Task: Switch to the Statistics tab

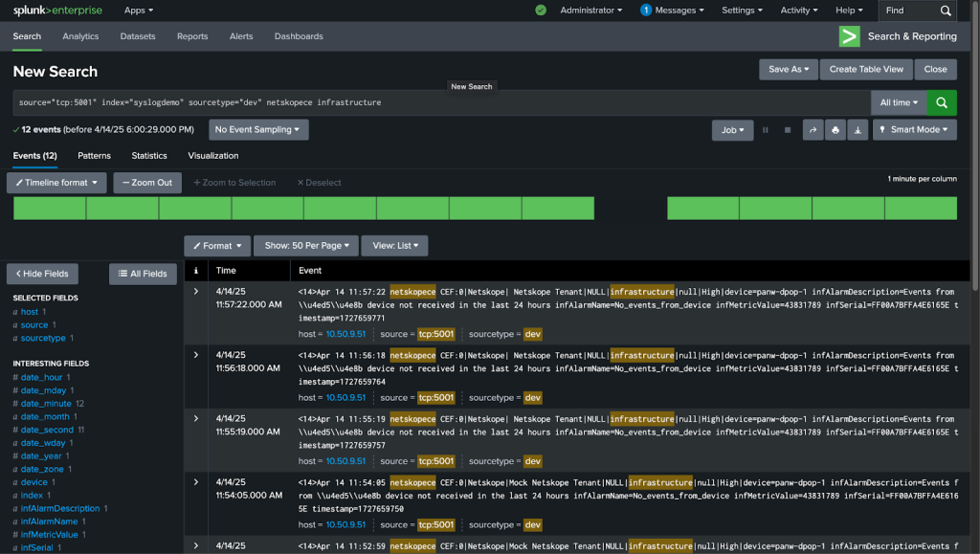Action: click(x=149, y=156)
